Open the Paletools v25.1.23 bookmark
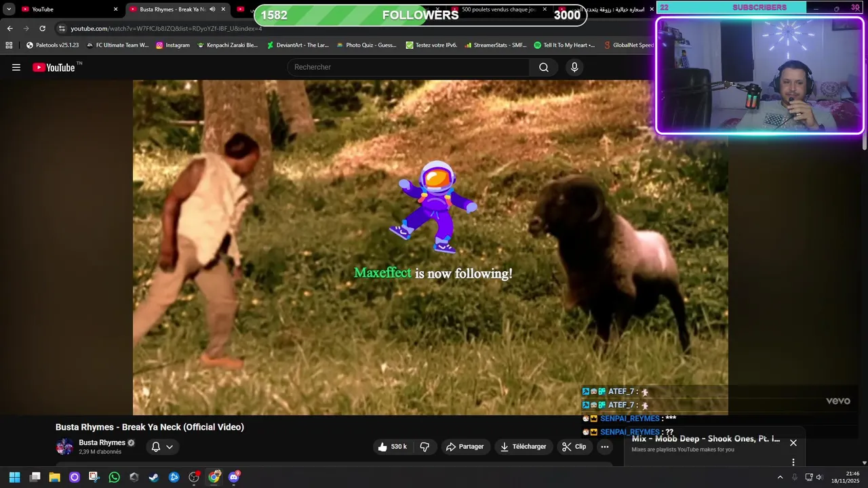 pos(52,45)
